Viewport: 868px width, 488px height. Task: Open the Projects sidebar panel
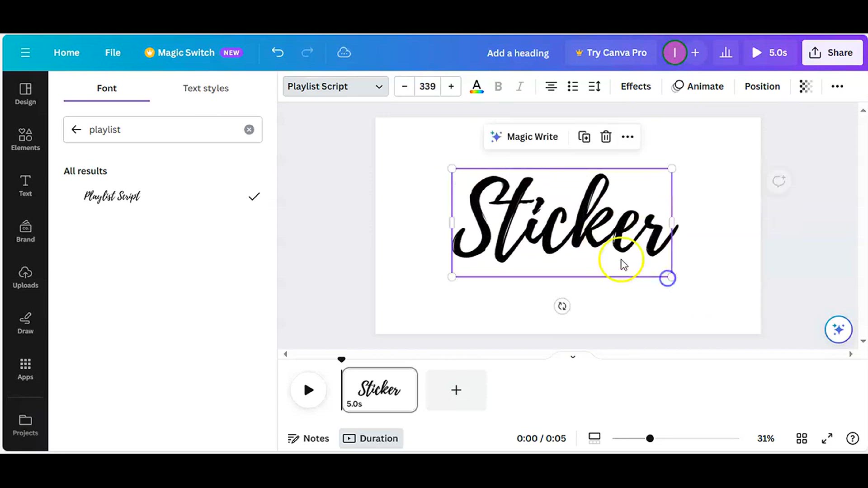25,425
